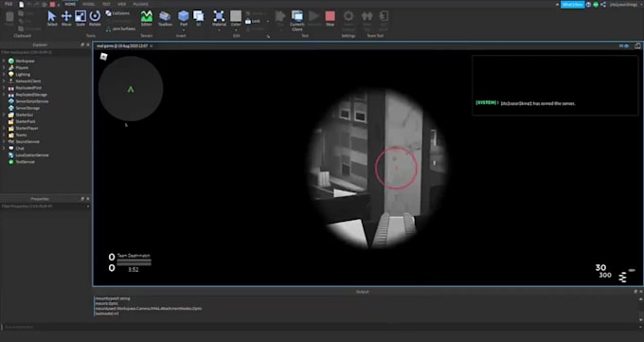
Task: Open the Join Surfaces option
Action: pos(121,28)
